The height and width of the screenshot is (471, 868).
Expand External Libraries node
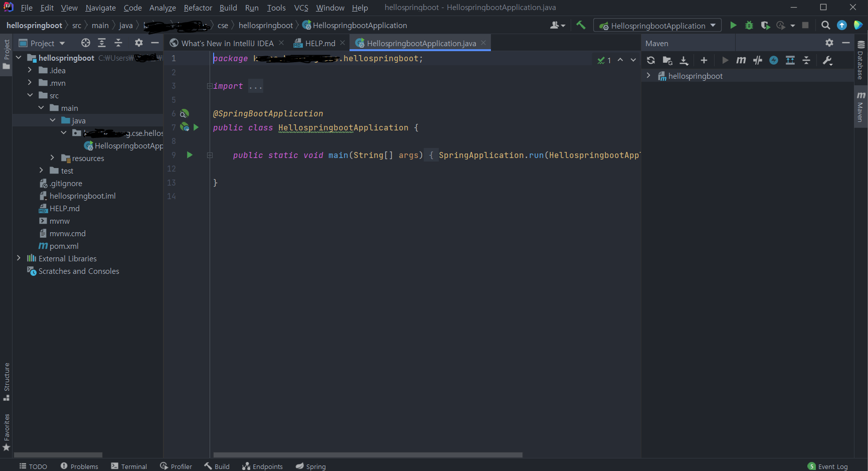[19, 258]
